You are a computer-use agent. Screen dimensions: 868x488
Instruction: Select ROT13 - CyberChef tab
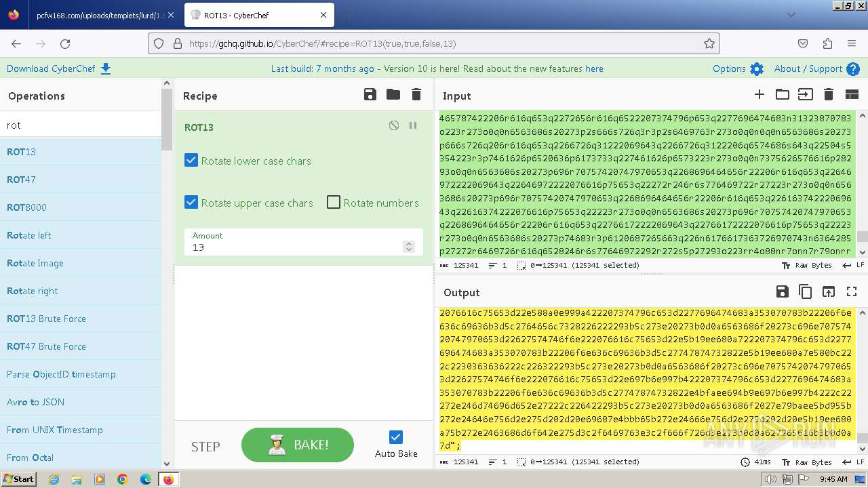[x=259, y=15]
